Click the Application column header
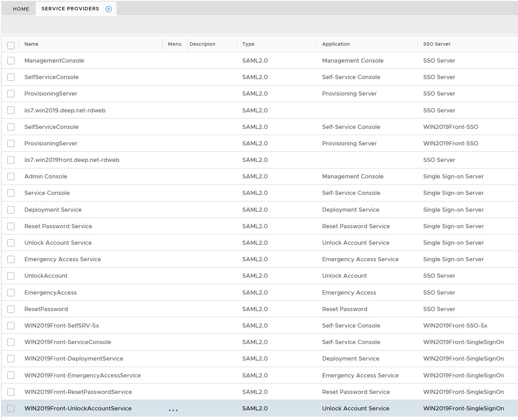518x420 pixels. click(336, 44)
